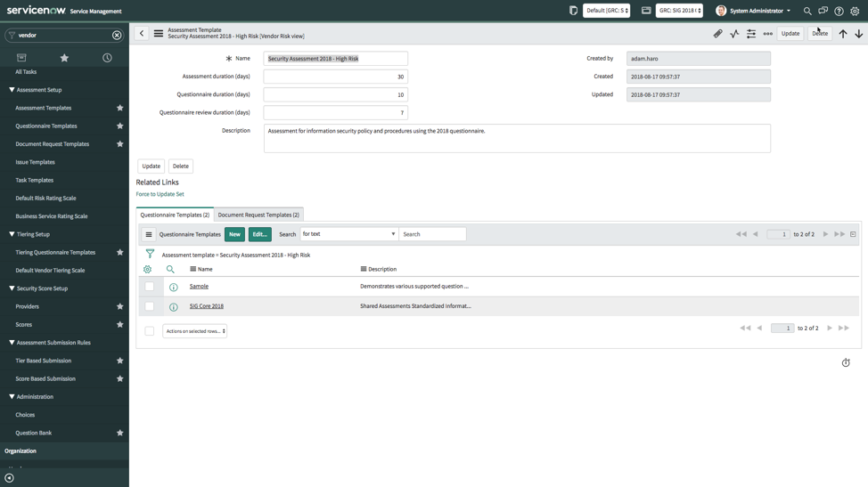The image size is (868, 487).
Task: Click the Delete button below Description
Action: click(181, 166)
